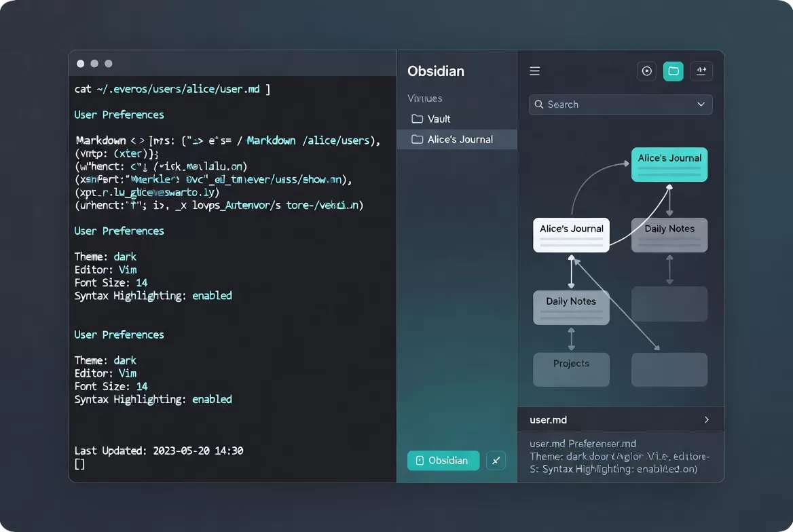Select the Projects graph node

(571, 370)
